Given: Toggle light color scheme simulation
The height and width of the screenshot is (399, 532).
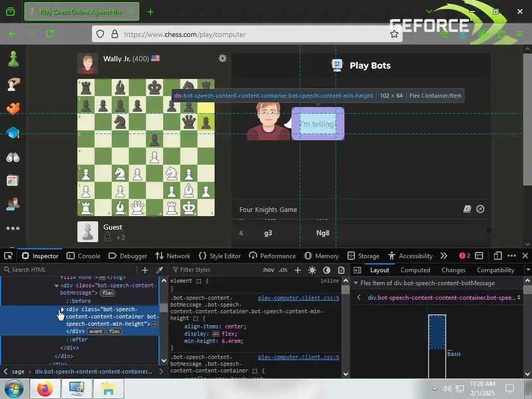Looking at the screenshot, I should (312, 270).
